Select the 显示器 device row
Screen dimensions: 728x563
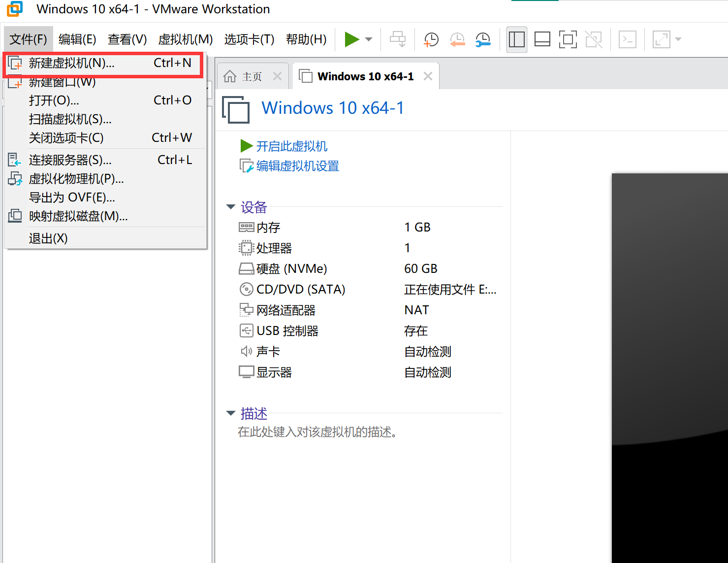370,372
